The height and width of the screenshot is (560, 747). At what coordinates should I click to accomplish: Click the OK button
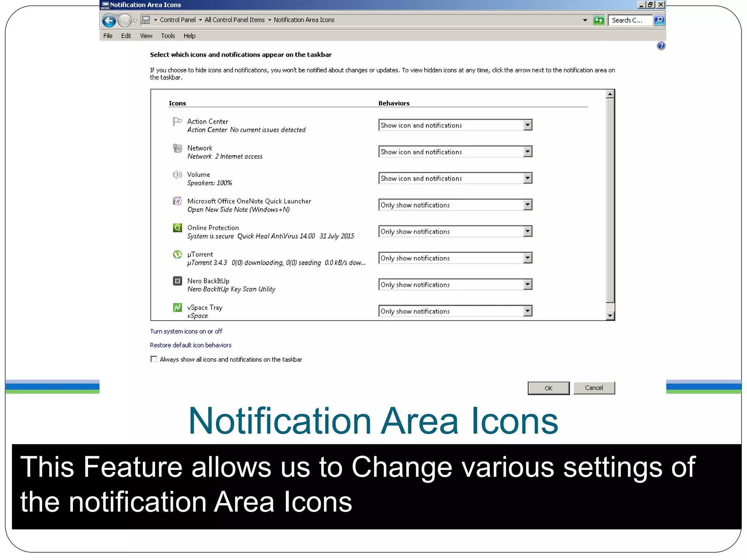point(548,388)
